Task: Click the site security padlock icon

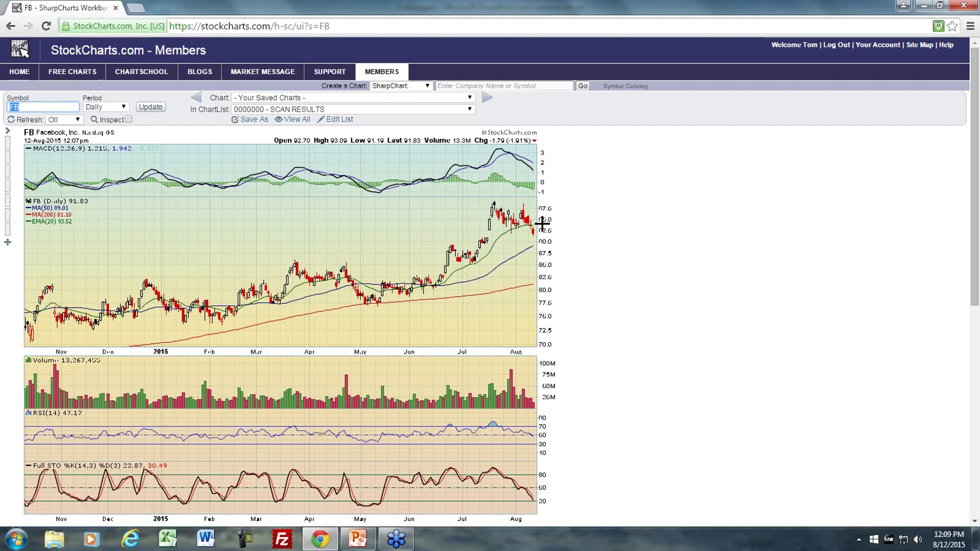Action: 65,26
